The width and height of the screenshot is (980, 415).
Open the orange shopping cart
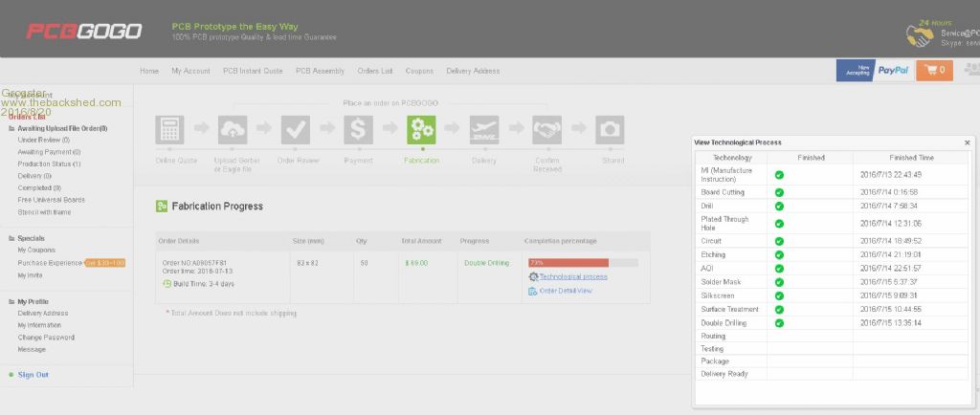[934, 70]
